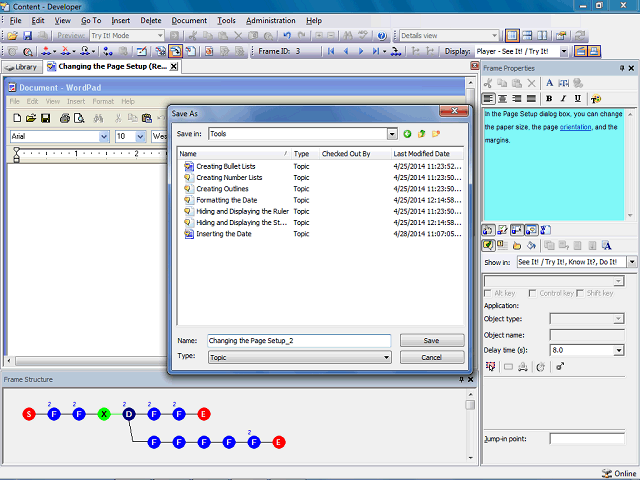Expand the Show in modes dropdown
Viewport: 640px width, 480px height.
632,262
